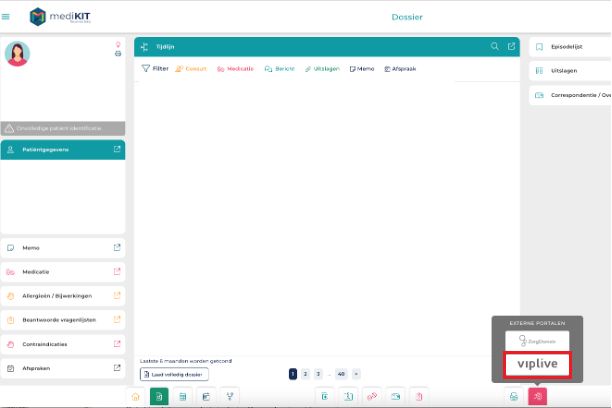
Task: Open the timeline Filter
Action: pyautogui.click(x=155, y=69)
